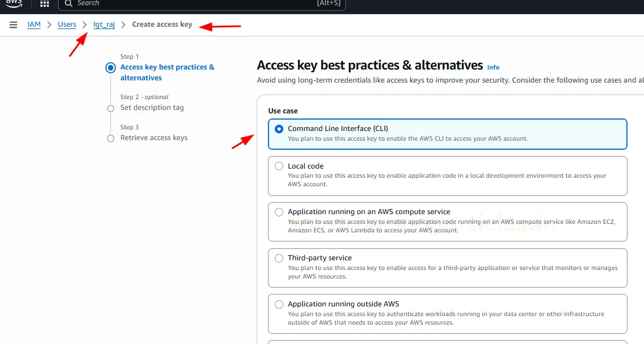Select Command Line Interface (CLI) use case
Viewport: 644px width, 344px height.
279,129
